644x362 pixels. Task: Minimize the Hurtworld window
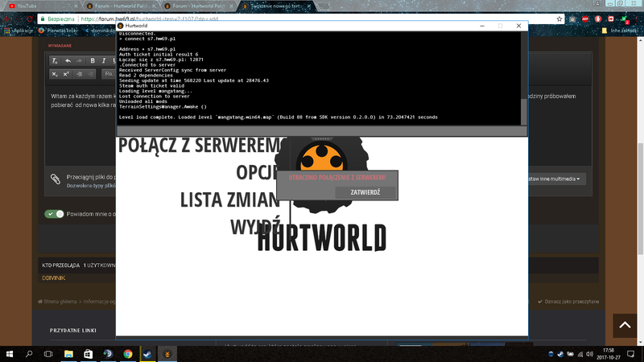pyautogui.click(x=482, y=26)
